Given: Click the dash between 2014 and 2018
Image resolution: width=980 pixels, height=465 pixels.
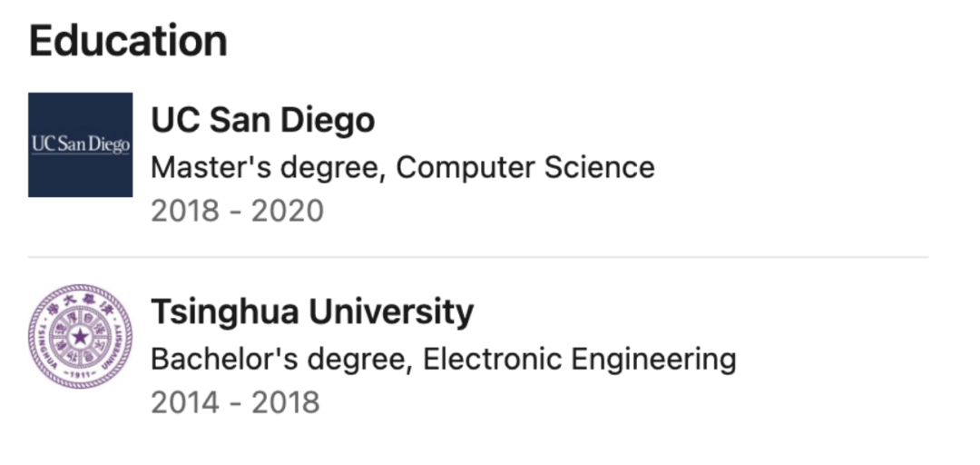Looking at the screenshot, I should coord(234,402).
